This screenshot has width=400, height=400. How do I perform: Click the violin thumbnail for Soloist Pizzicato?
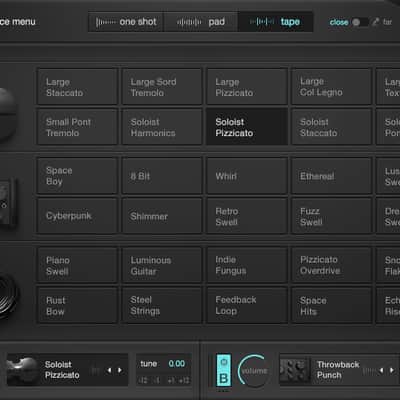click(x=23, y=370)
